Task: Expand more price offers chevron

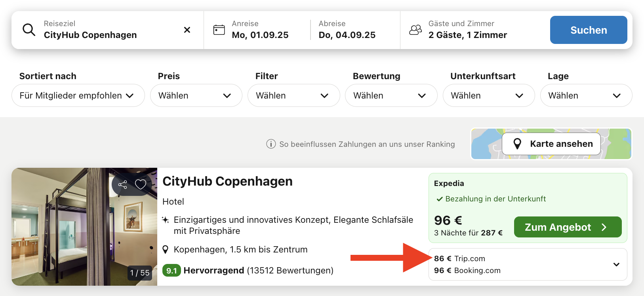Action: [616, 264]
